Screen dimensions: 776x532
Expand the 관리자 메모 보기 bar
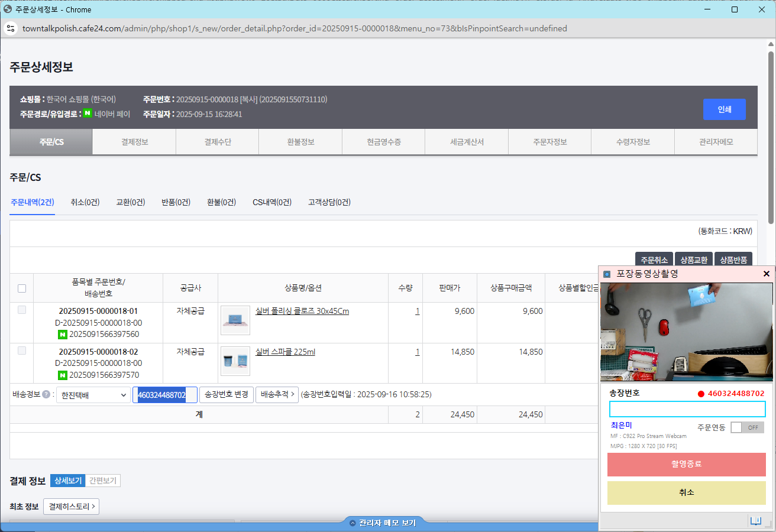pyautogui.click(x=383, y=523)
